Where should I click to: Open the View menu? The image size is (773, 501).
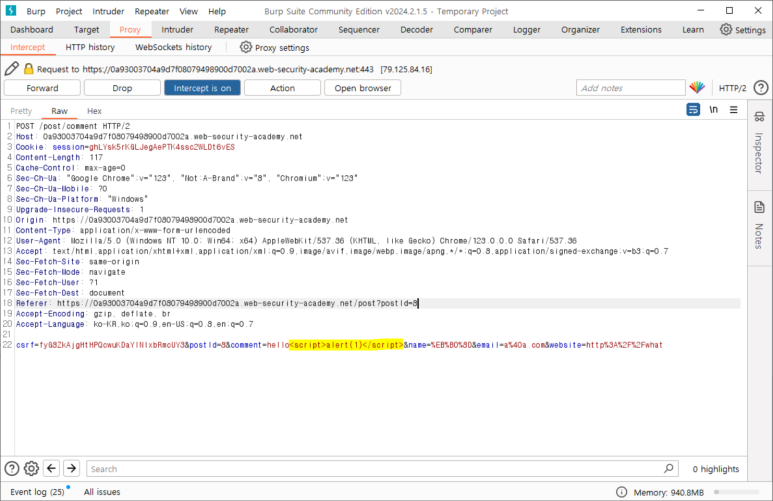click(x=188, y=11)
